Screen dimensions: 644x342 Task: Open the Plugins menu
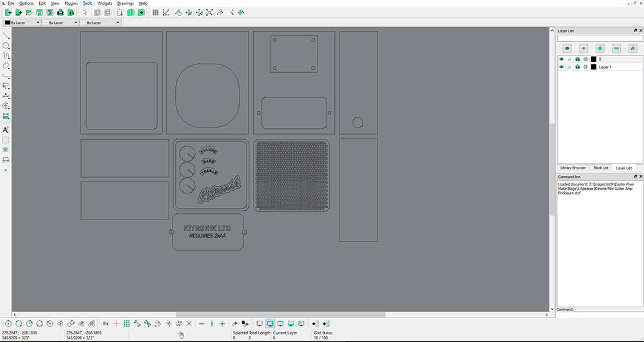click(x=71, y=3)
